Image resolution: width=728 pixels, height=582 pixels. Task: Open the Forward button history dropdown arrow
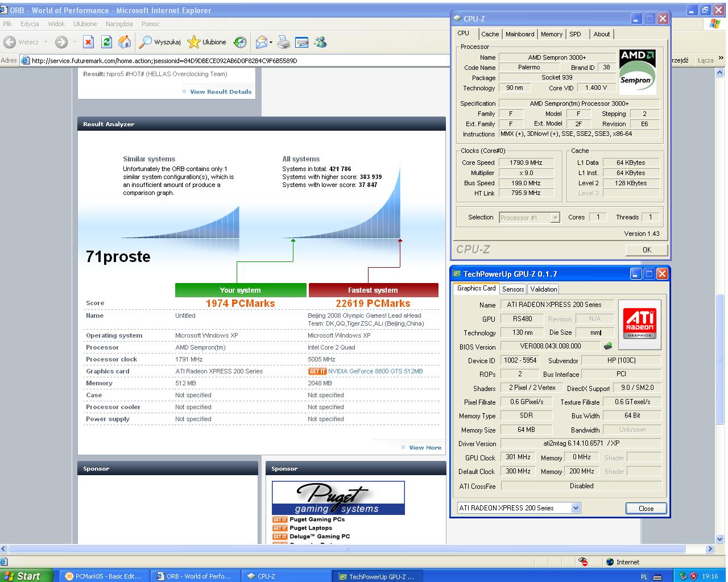(x=75, y=43)
